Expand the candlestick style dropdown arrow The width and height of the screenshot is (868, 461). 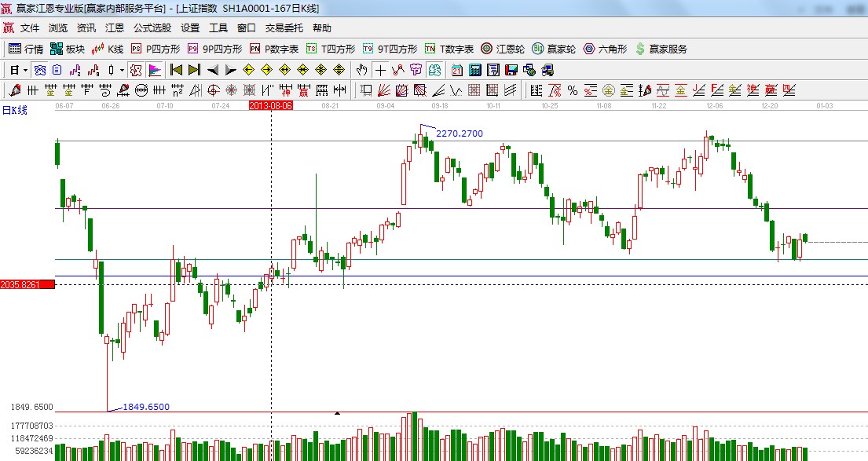(x=122, y=70)
